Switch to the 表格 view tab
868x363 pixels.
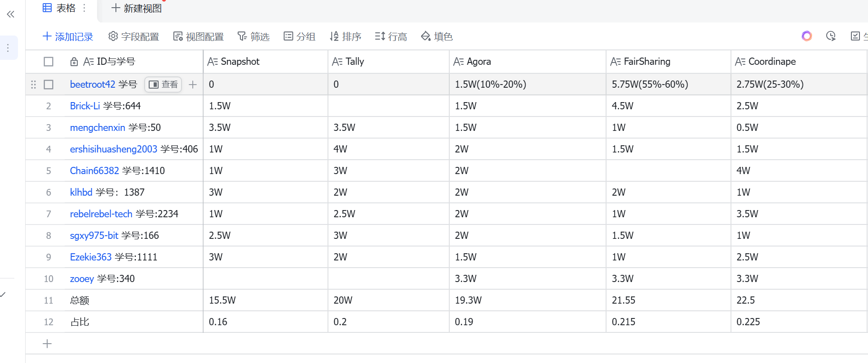(x=59, y=8)
